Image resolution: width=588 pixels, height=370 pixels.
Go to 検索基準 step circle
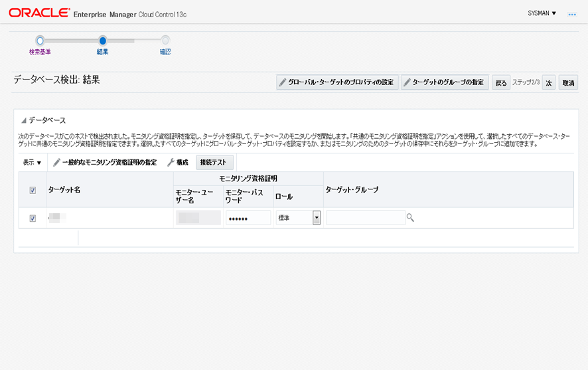pyautogui.click(x=40, y=41)
